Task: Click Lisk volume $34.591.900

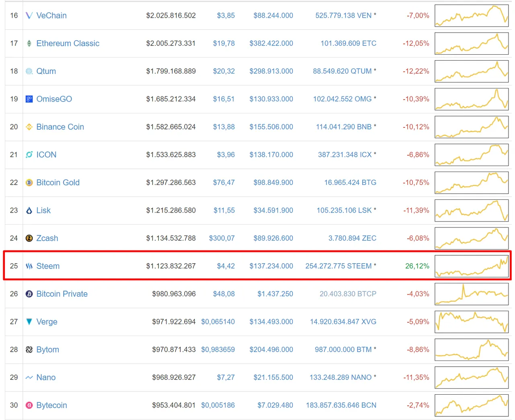Action: (x=273, y=210)
